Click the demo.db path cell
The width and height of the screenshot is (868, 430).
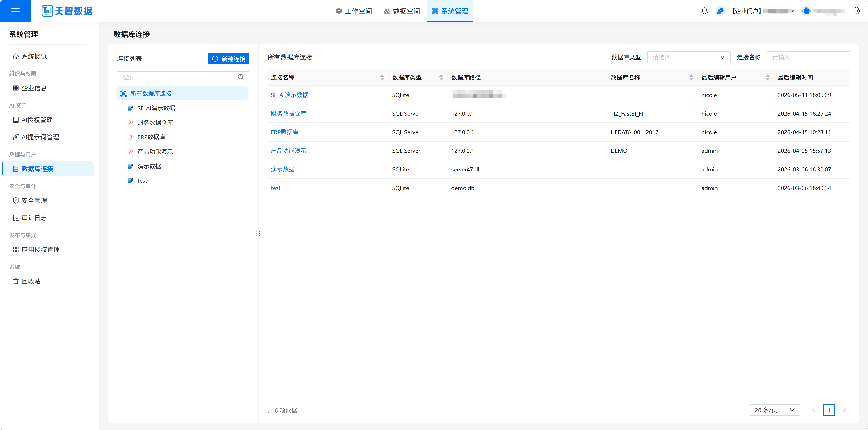(x=463, y=188)
